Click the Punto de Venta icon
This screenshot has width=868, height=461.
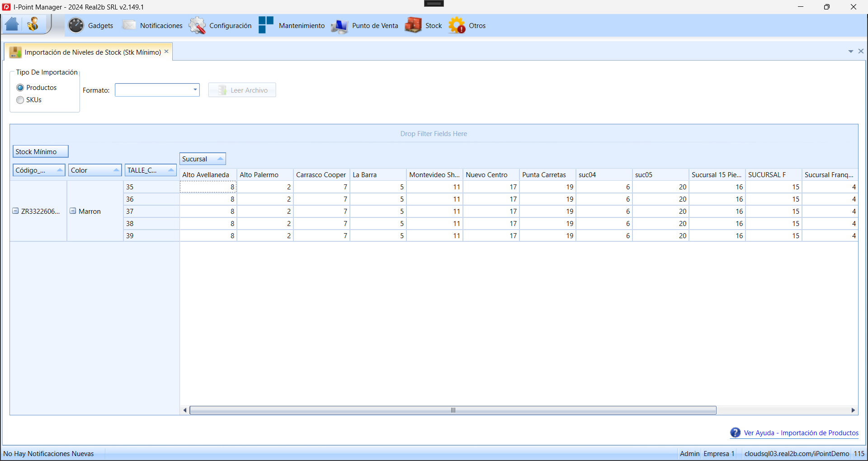340,26
